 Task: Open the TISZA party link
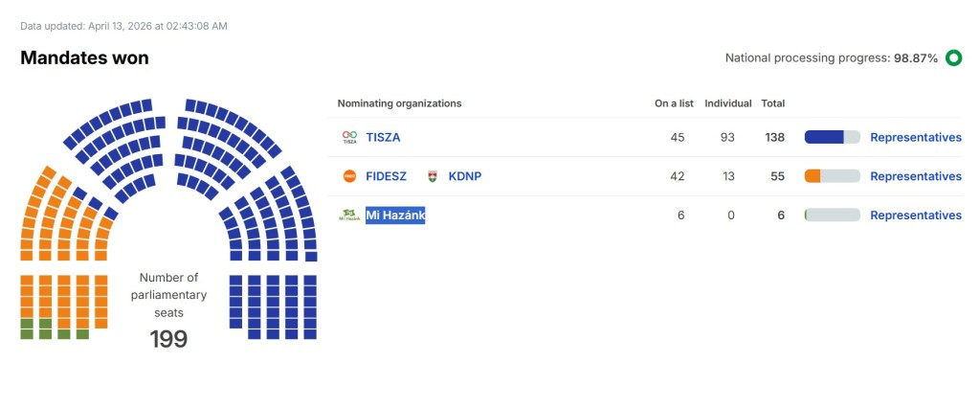coord(383,138)
